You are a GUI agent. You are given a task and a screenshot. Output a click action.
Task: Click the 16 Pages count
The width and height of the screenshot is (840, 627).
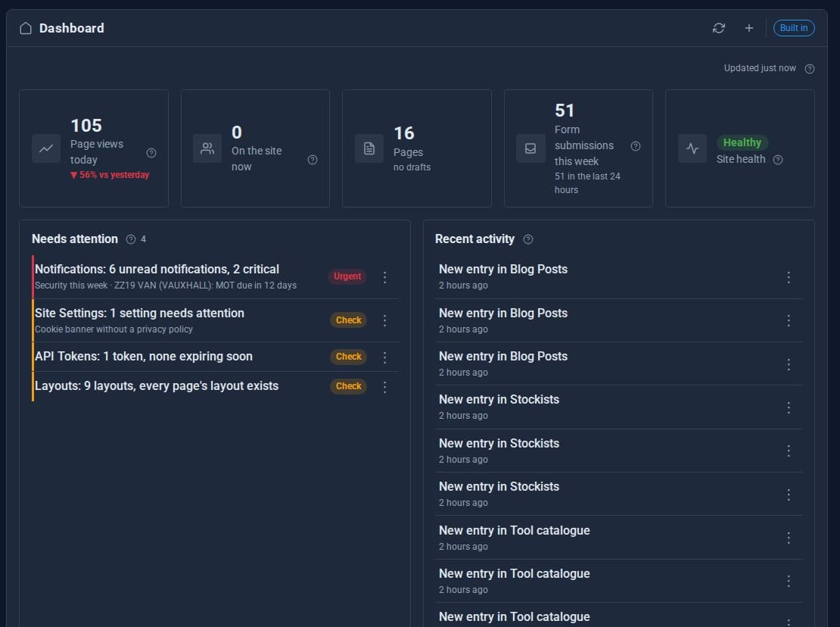tap(404, 133)
